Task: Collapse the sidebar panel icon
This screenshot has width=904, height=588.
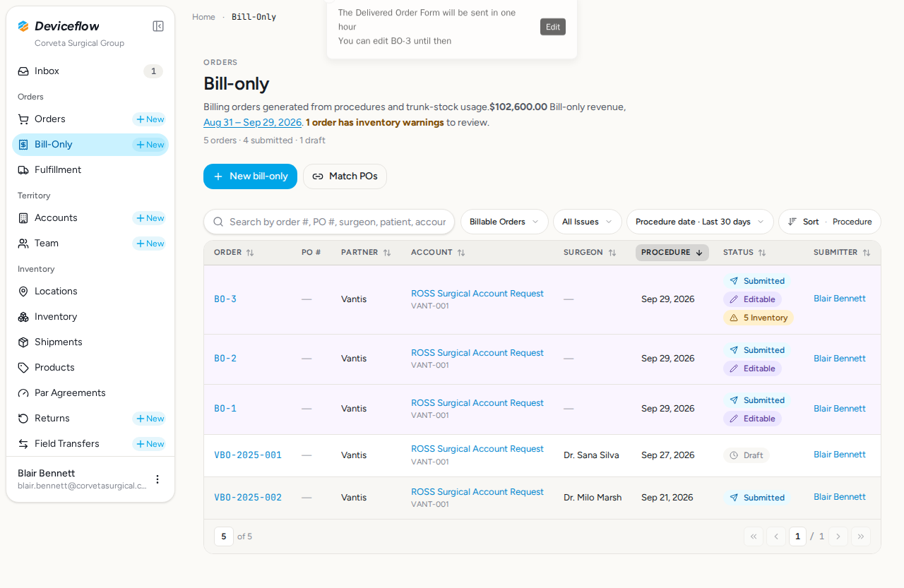Action: [x=158, y=26]
